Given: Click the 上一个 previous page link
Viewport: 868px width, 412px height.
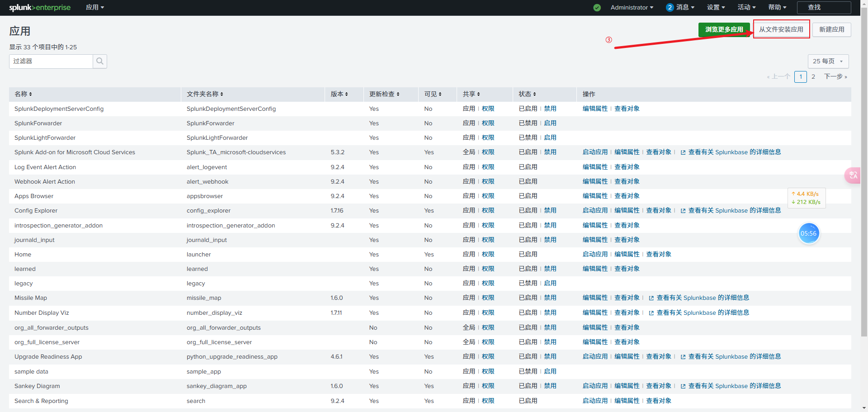Looking at the screenshot, I should tap(778, 77).
